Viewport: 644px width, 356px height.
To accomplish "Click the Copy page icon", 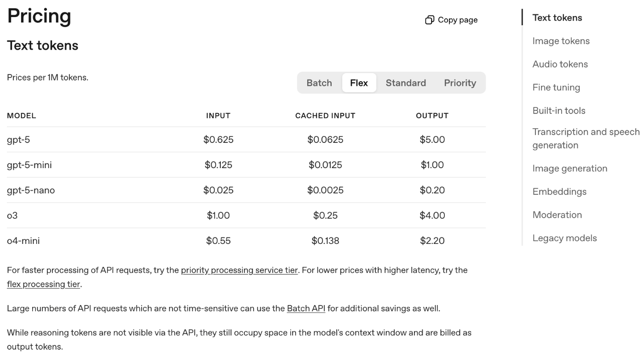I will point(430,20).
